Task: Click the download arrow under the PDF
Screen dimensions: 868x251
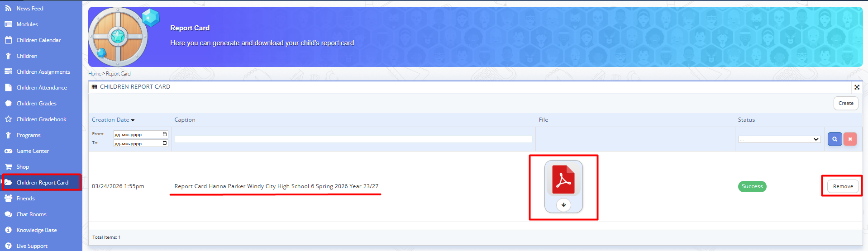Action: (x=563, y=205)
